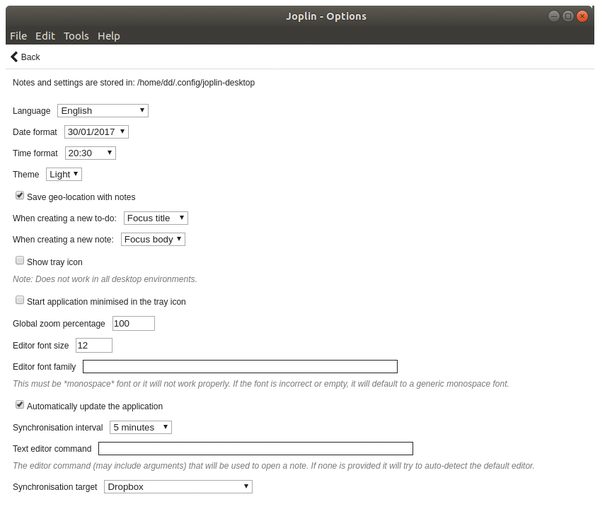Click the 'Note: Does not work' hint text
This screenshot has width=600, height=521.
104,279
